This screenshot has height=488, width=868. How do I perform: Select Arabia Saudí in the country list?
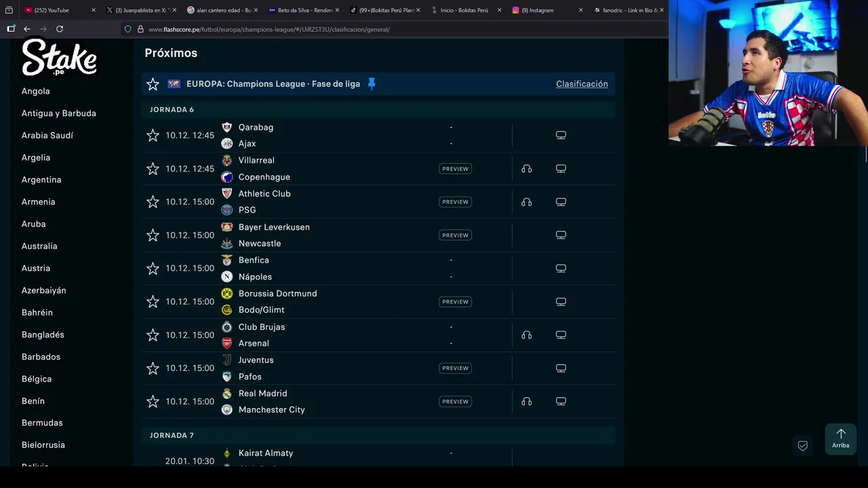click(47, 136)
